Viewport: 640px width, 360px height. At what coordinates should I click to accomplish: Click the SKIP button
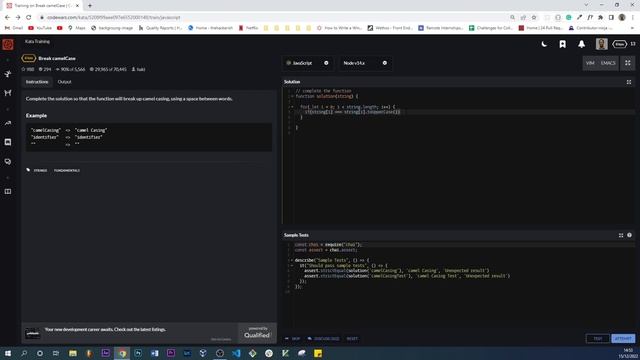click(x=293, y=339)
